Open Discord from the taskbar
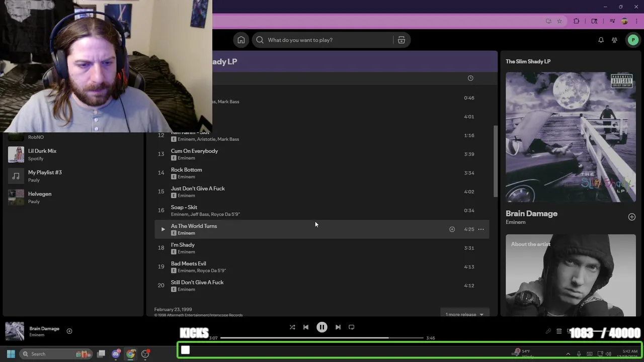 tap(116, 354)
